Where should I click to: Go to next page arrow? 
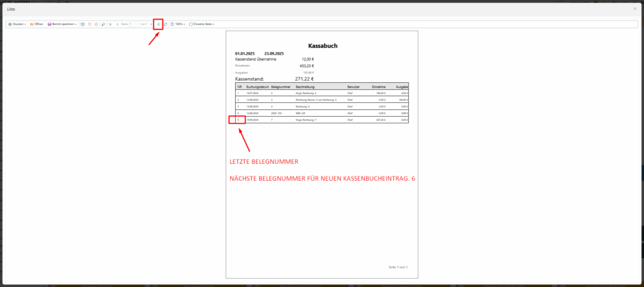[152, 24]
